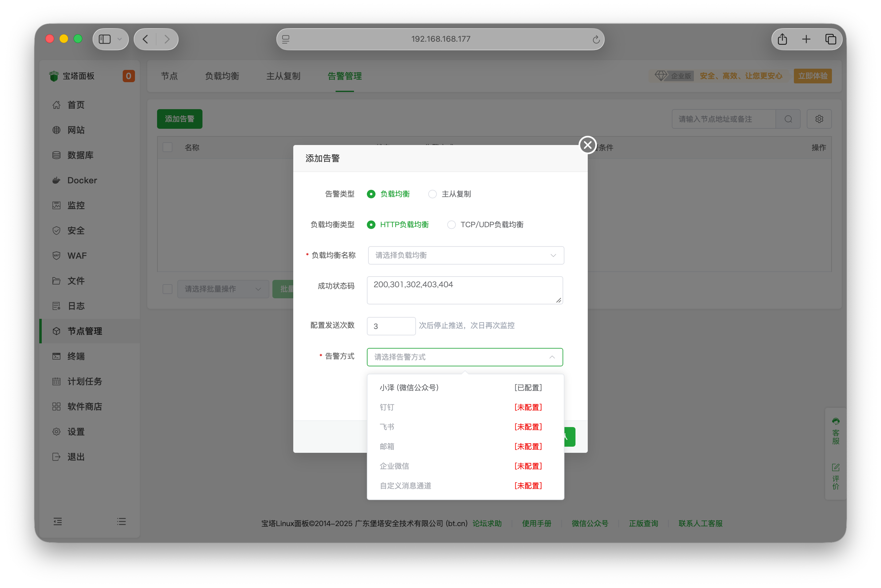
Task: Go back with Safari back arrow
Action: tap(145, 39)
